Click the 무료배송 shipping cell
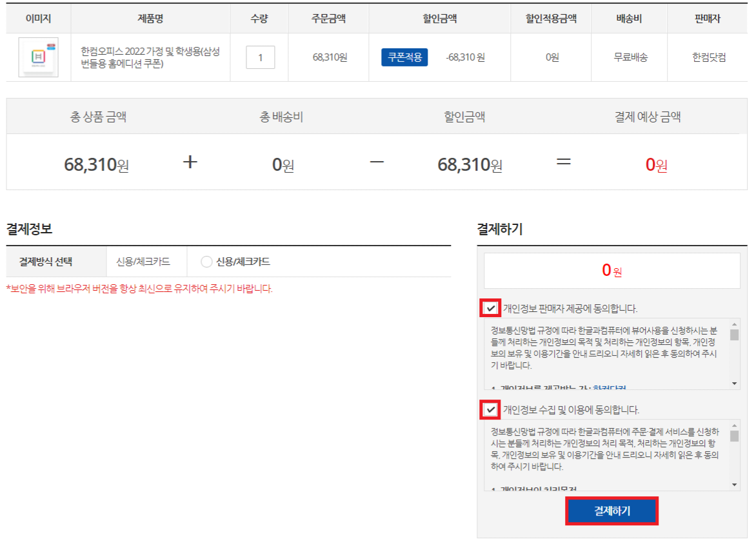756x544 pixels. point(630,57)
